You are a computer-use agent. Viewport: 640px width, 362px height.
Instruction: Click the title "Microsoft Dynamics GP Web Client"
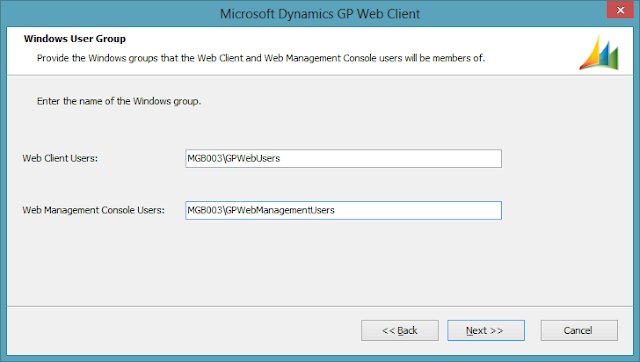pos(320,14)
